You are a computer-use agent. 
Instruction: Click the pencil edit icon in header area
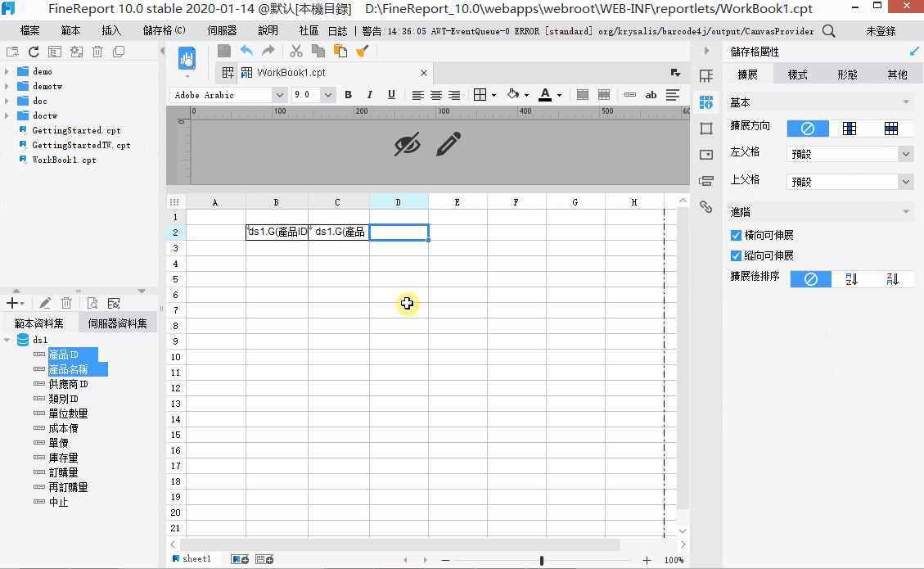448,144
